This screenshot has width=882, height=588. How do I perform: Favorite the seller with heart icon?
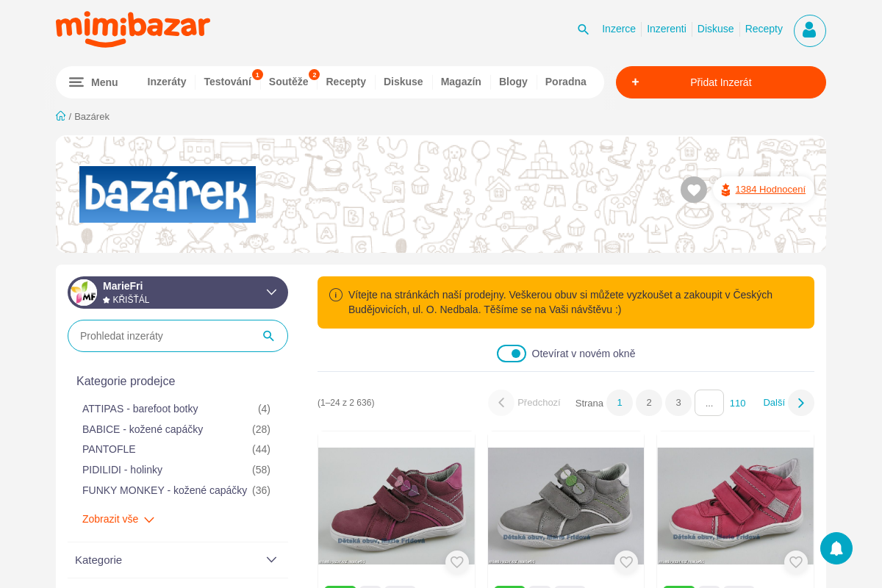[x=694, y=190]
